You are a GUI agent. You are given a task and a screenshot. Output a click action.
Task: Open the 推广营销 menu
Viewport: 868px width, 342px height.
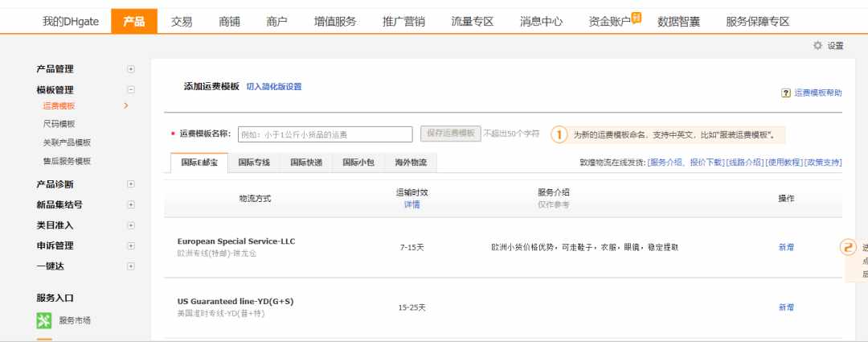[x=404, y=22]
